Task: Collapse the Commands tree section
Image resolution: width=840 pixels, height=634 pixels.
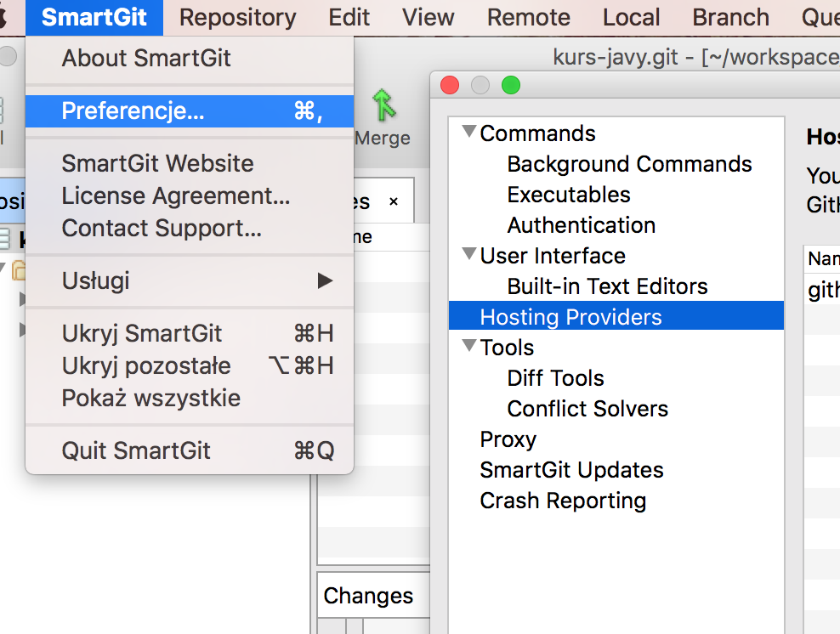Action: 469,131
